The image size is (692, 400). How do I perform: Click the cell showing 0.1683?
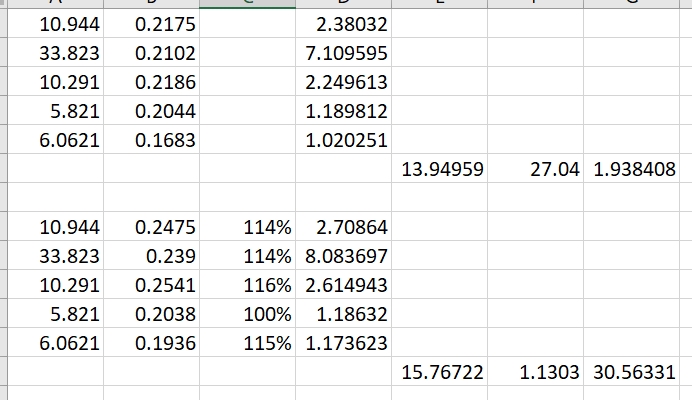click(x=152, y=140)
